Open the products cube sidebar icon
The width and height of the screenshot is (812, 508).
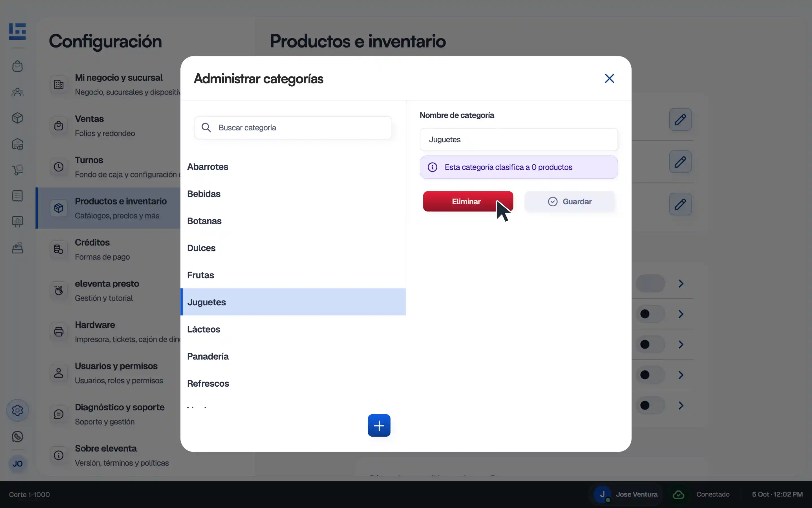point(17,118)
